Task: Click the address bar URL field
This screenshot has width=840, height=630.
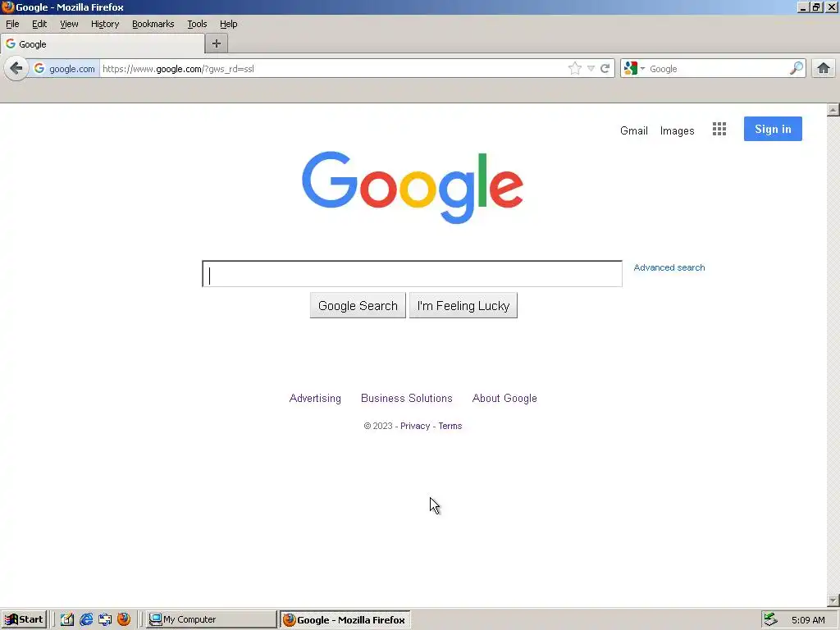Action: [332, 69]
